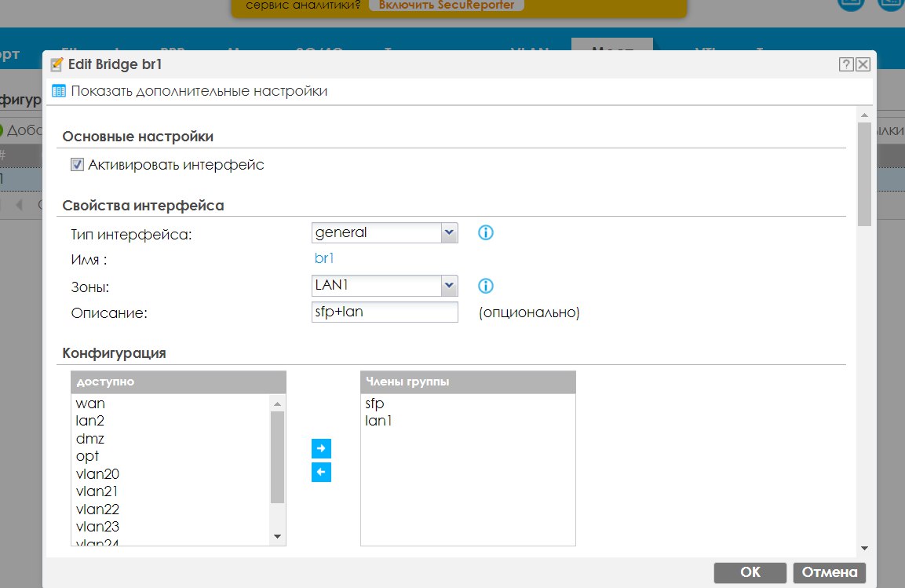Screen dimensions: 905x588
Task: Click available list scroll down arrow
Action: [278, 537]
